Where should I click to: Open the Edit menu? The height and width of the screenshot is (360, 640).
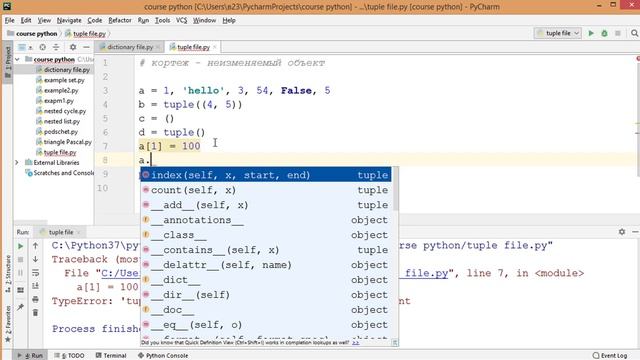26,20
